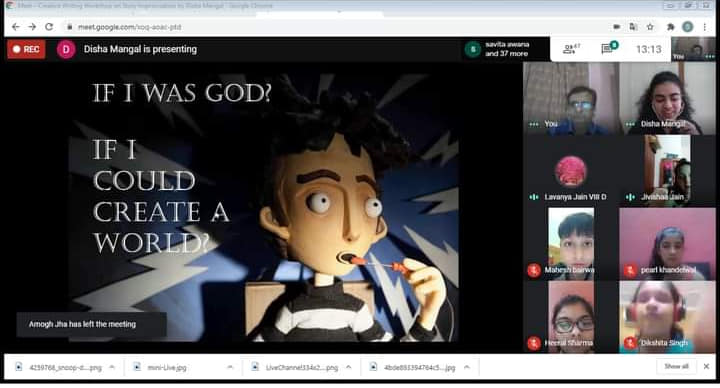Viewport: 720px width, 388px height.
Task: Expand options for mini-Live.jpg download
Action: tap(230, 367)
